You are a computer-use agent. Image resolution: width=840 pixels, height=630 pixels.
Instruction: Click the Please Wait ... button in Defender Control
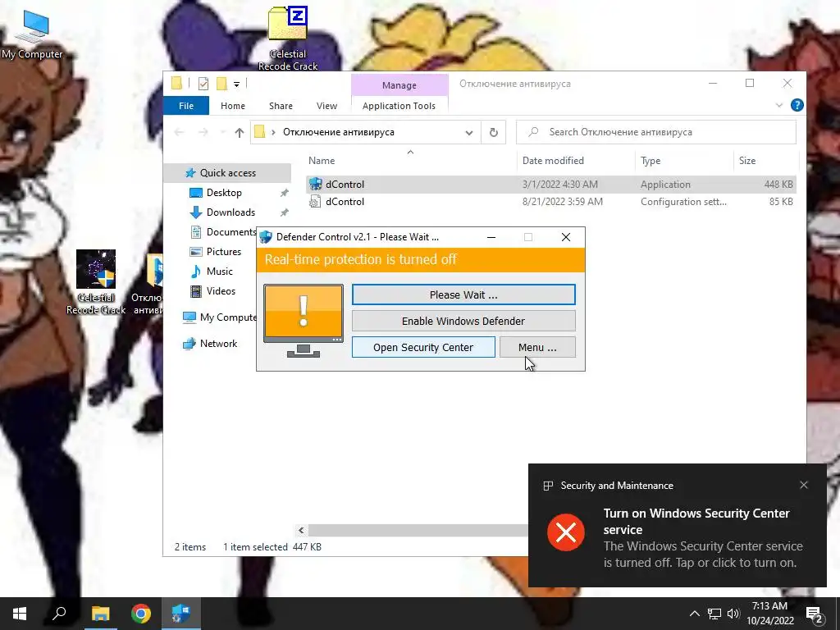click(463, 294)
